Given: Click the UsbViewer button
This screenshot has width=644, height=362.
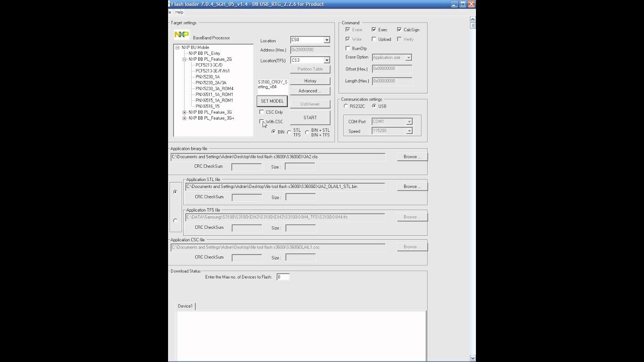Looking at the screenshot, I should (x=310, y=104).
